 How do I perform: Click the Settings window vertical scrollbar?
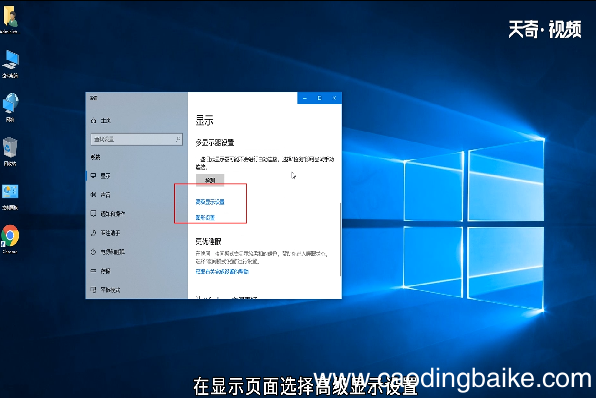pyautogui.click(x=340, y=239)
